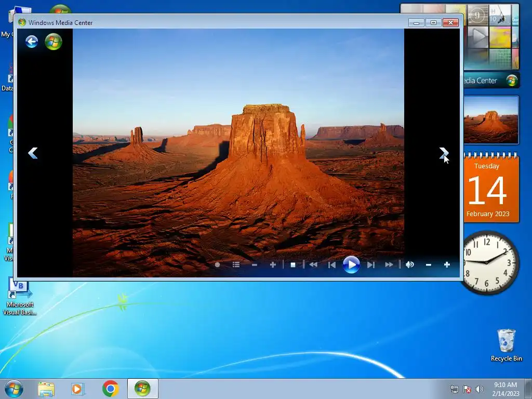
Task: Rewind using the double-left arrow button
Action: 313,264
